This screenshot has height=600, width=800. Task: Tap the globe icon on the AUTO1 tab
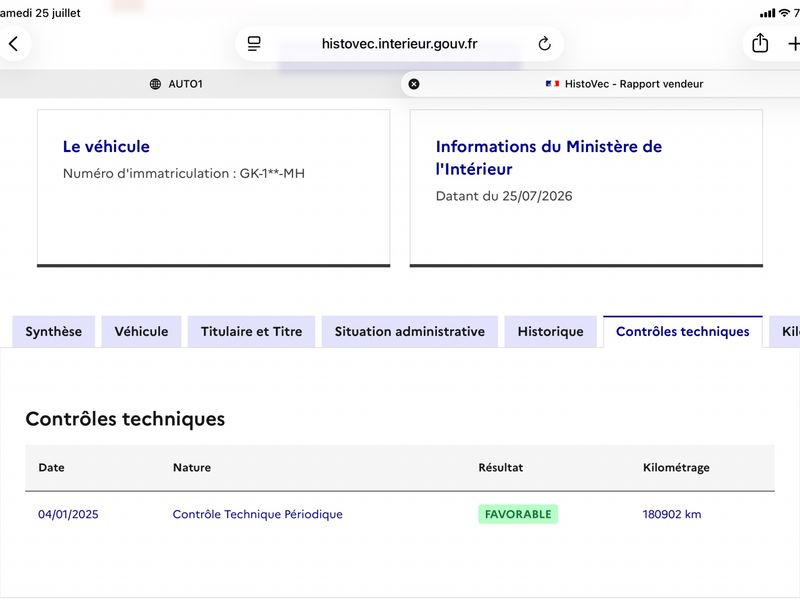click(x=155, y=84)
